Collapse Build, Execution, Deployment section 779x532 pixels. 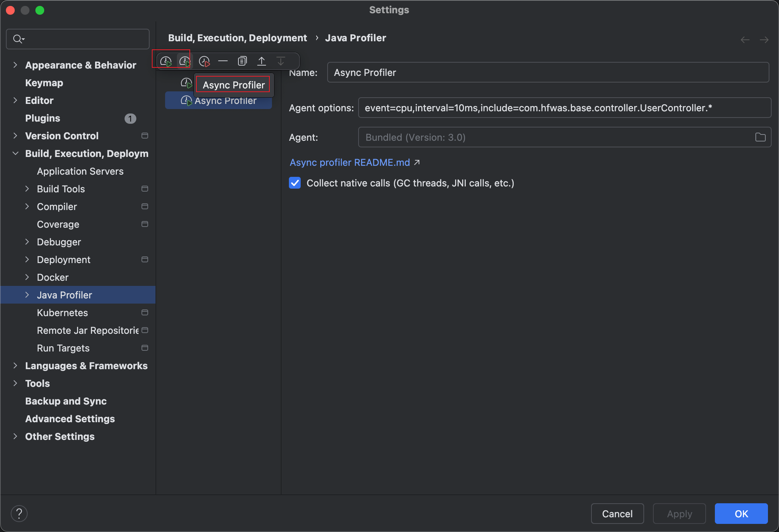[x=15, y=154]
